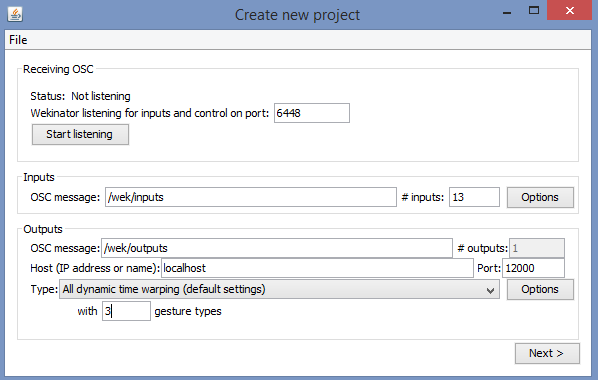Open the File menu
The width and height of the screenshot is (598, 380).
coord(18,40)
